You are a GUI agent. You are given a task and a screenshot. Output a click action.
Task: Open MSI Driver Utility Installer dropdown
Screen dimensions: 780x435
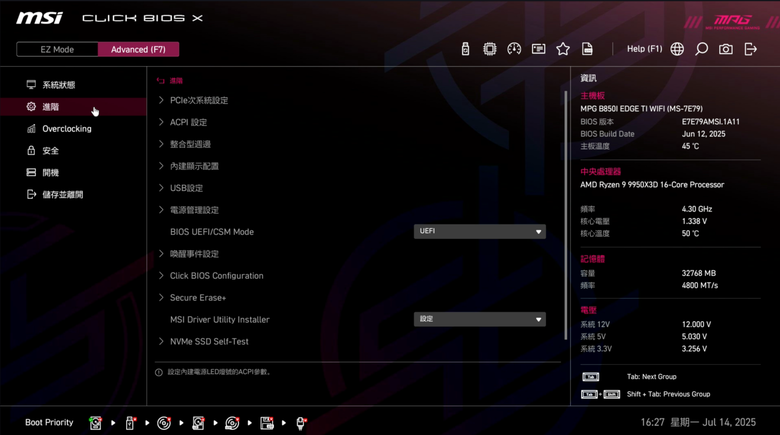click(x=480, y=319)
